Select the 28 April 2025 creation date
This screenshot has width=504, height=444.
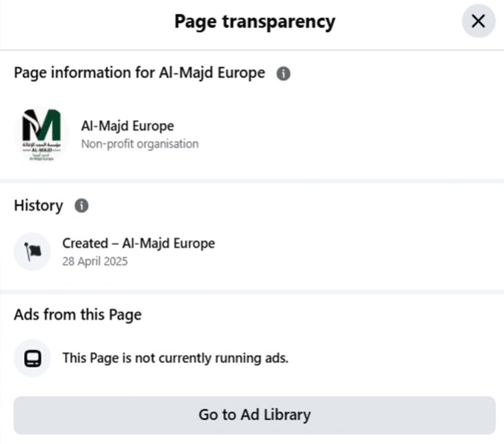(95, 262)
